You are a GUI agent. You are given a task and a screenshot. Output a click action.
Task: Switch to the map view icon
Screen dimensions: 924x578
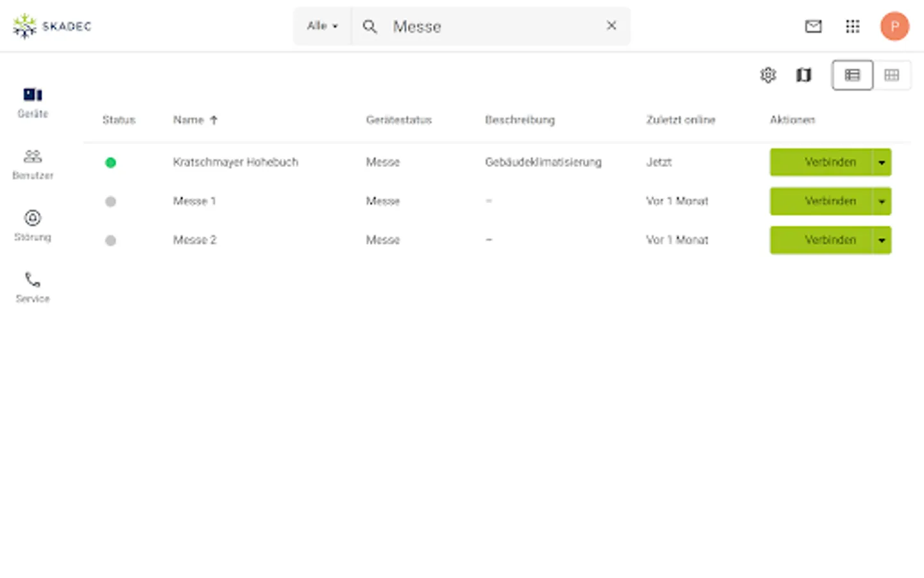803,75
